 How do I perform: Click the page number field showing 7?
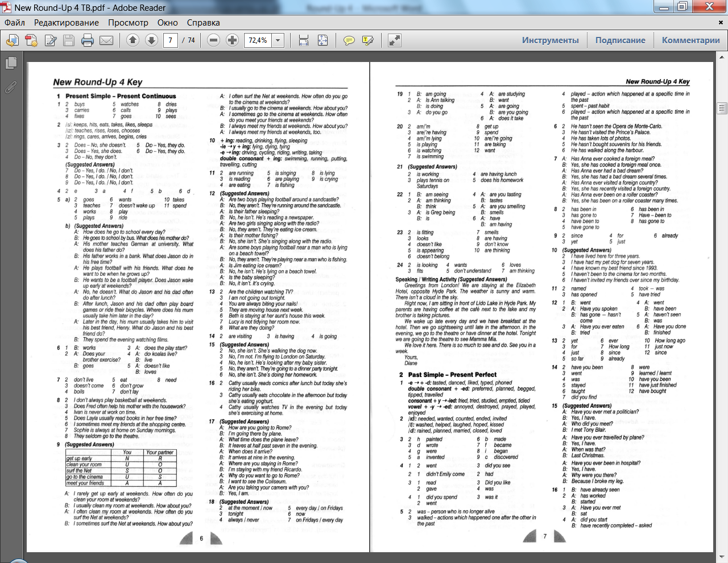[x=170, y=40]
